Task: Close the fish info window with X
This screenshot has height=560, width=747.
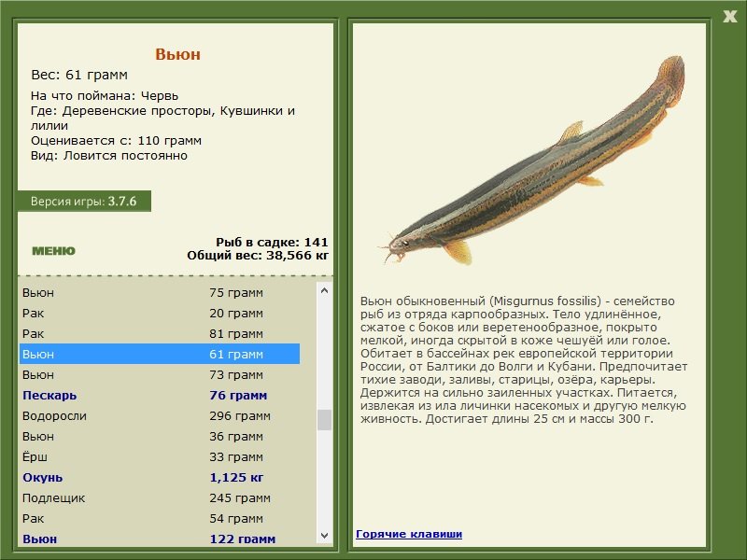Action: point(729,17)
